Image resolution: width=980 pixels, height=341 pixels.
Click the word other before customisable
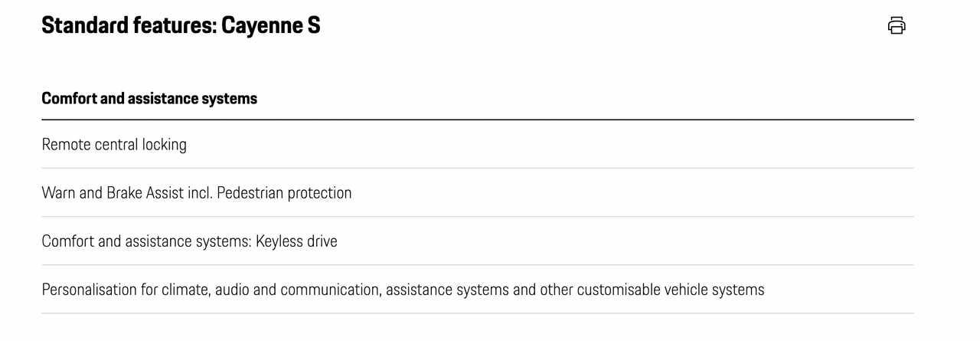557,290
